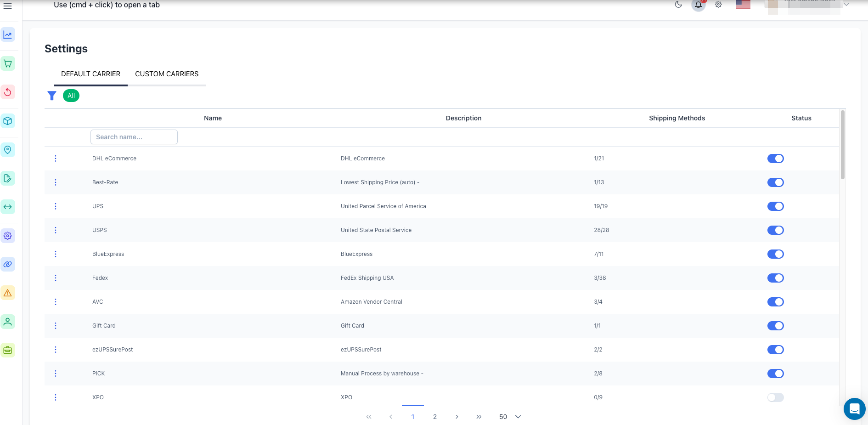The width and height of the screenshot is (868, 425).
Task: Toggle dark mode using the moon icon
Action: click(x=679, y=4)
